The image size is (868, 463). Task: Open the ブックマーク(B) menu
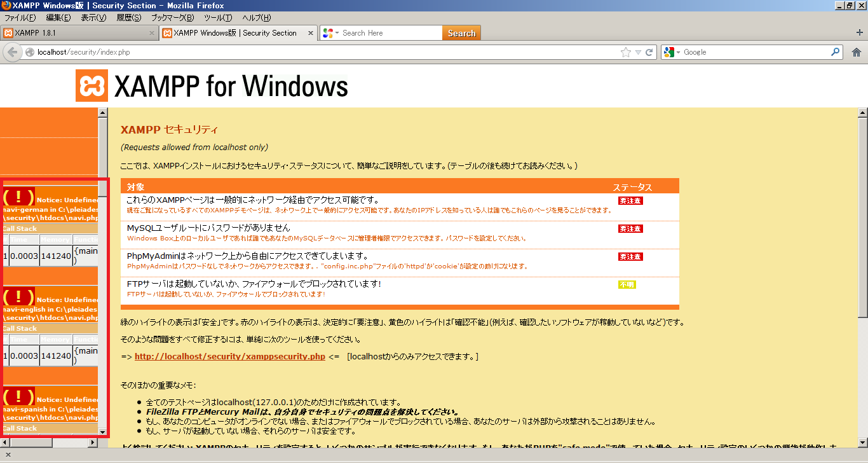(172, 17)
